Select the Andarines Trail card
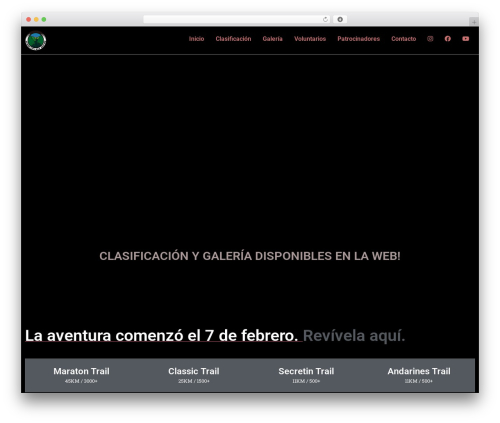Image resolution: width=500 pixels, height=423 pixels. click(x=419, y=375)
